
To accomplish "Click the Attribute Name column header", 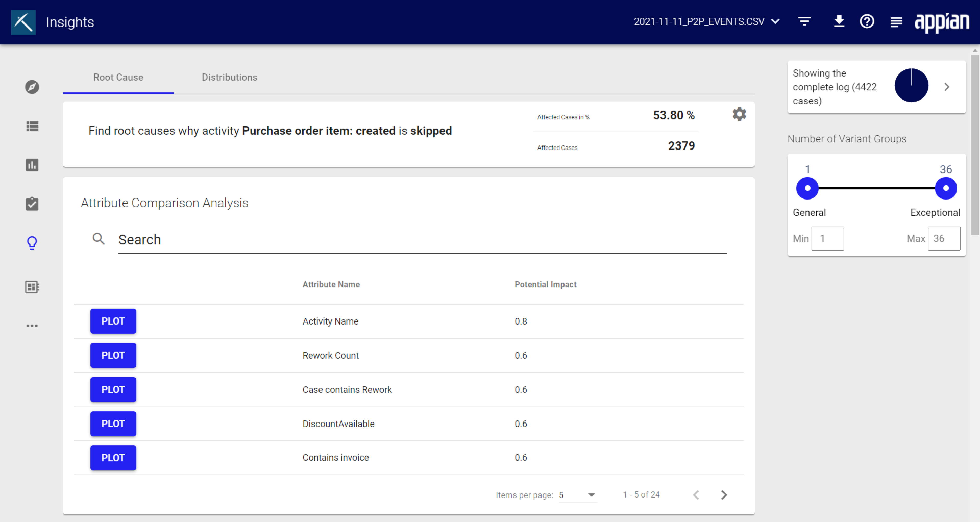I will coord(331,284).
